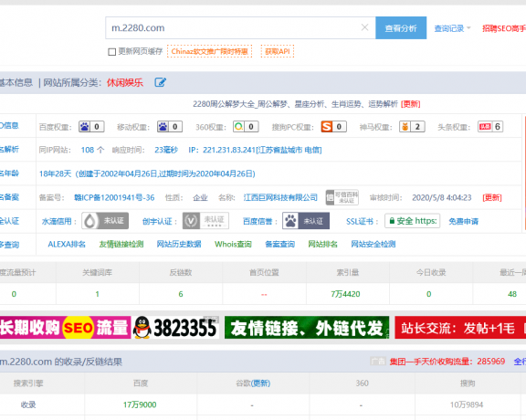The image size is (526, 420).
Task: Click the 今日收录 value 0
Action: (428, 294)
